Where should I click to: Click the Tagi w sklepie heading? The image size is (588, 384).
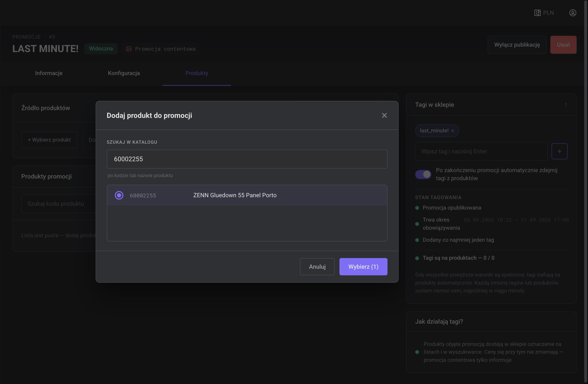point(434,105)
